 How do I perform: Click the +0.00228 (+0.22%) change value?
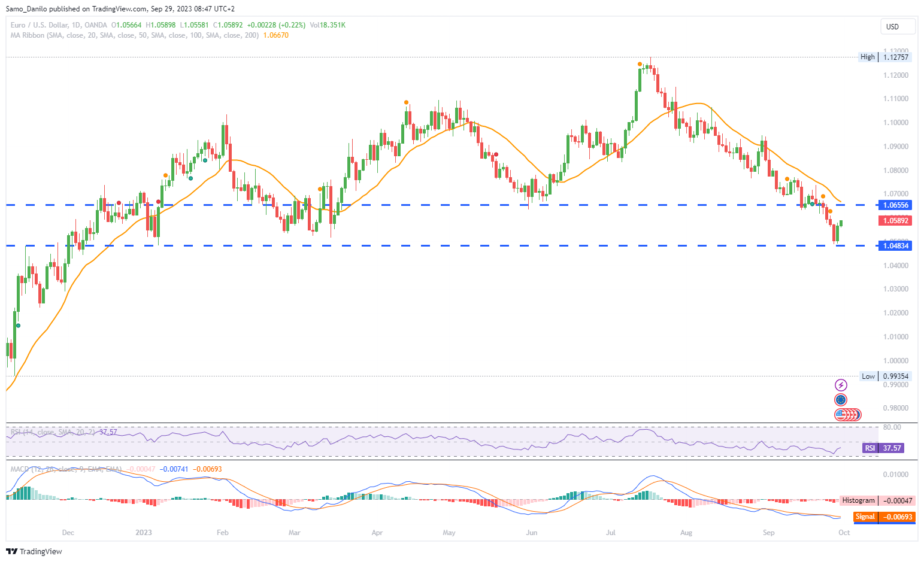276,25
